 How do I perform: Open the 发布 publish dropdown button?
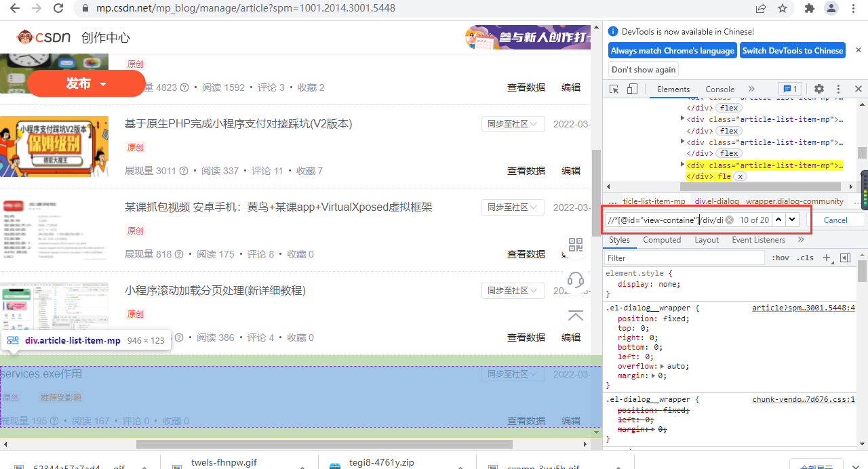point(87,84)
